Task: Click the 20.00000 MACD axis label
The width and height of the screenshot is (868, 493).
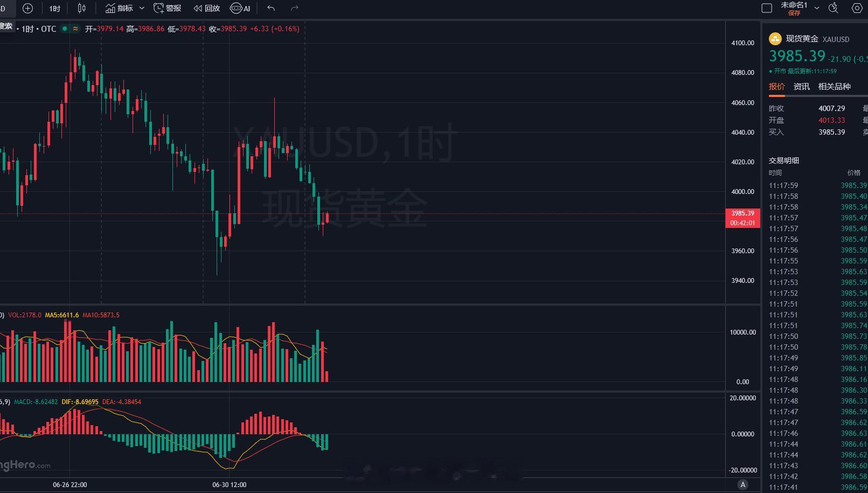Action: pos(743,398)
